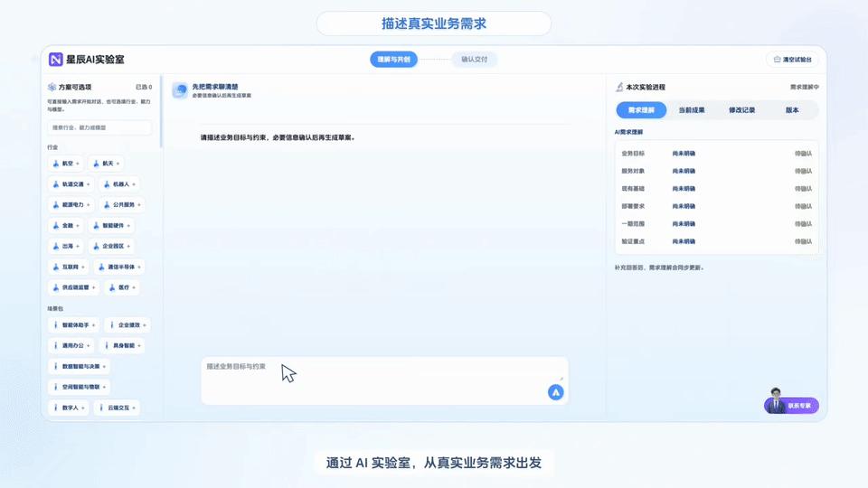Toggle the 公共服务 industry chip
The height and width of the screenshot is (488, 868).
(x=122, y=205)
